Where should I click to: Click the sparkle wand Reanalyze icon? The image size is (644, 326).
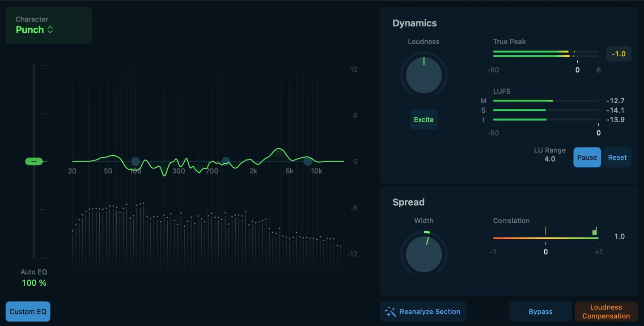pos(390,312)
